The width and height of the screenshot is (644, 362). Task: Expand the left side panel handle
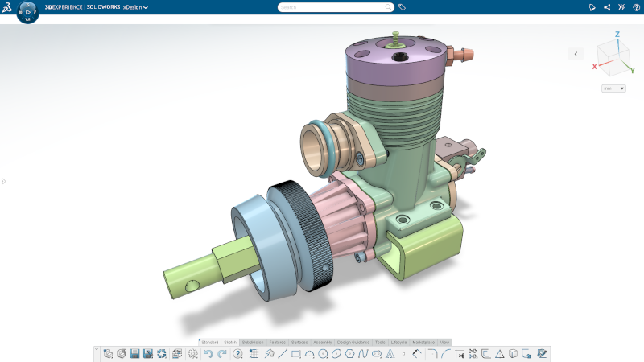click(x=3, y=181)
